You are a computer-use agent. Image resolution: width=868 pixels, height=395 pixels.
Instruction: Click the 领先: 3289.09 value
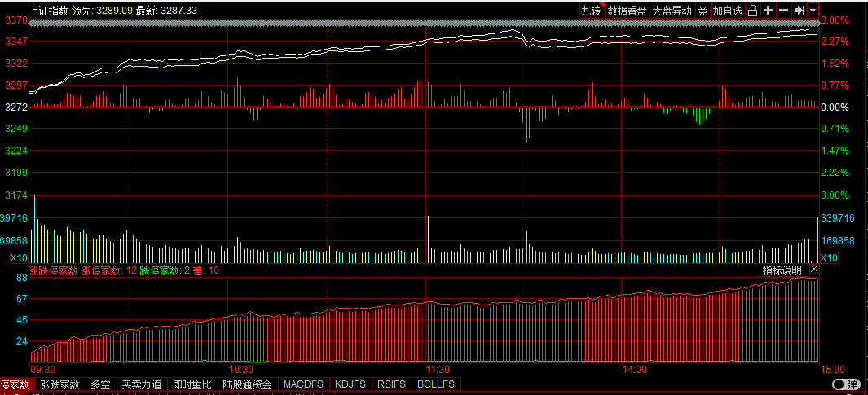coord(103,11)
